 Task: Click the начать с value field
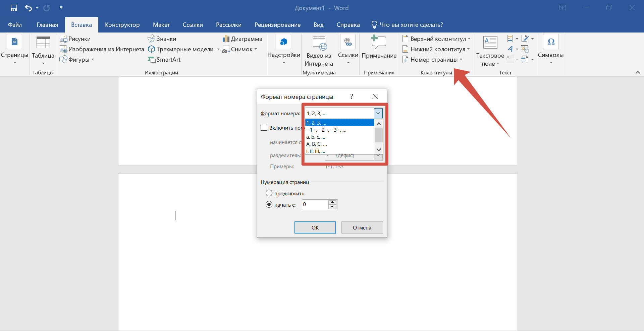click(315, 204)
